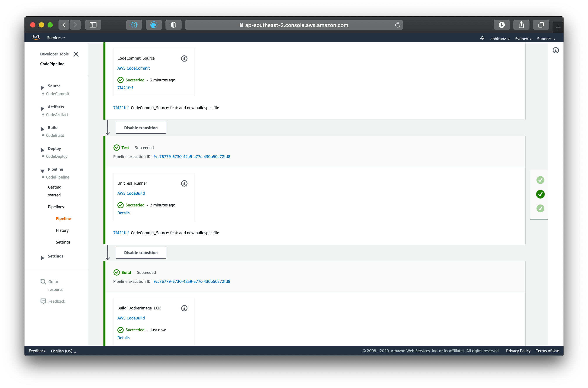Open the Sydney region dropdown
Viewport: 588px width, 388px height.
pos(523,39)
